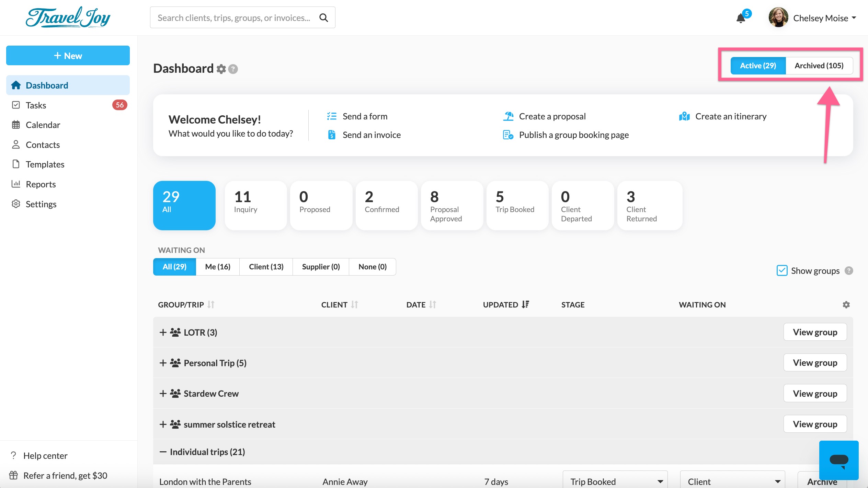Filter waiting on Me (16)
This screenshot has height=488, width=868.
click(x=218, y=267)
